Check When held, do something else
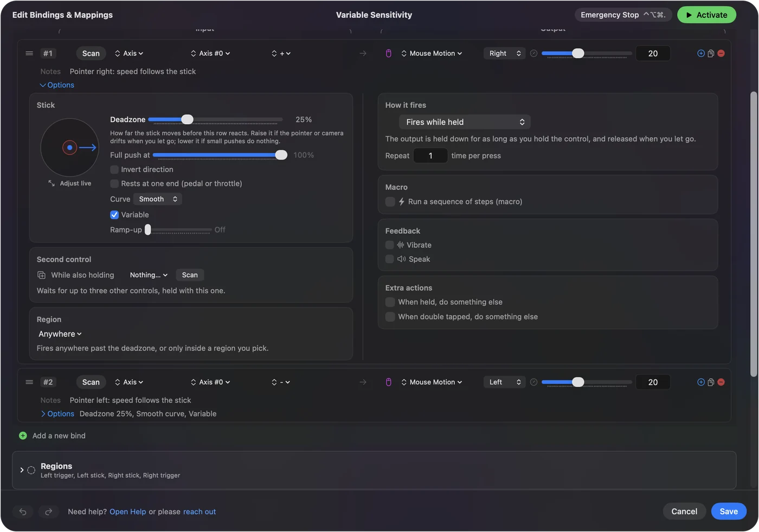This screenshot has width=759, height=532. click(390, 302)
